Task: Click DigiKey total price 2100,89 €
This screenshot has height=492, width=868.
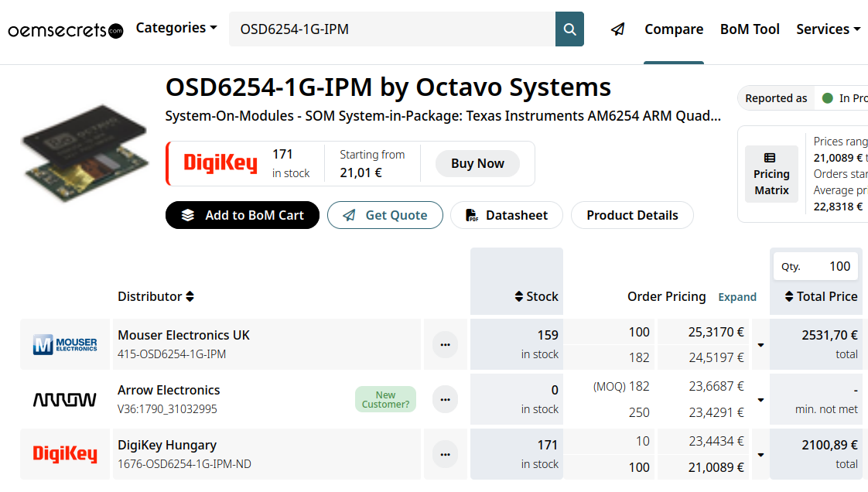Action: coord(830,445)
